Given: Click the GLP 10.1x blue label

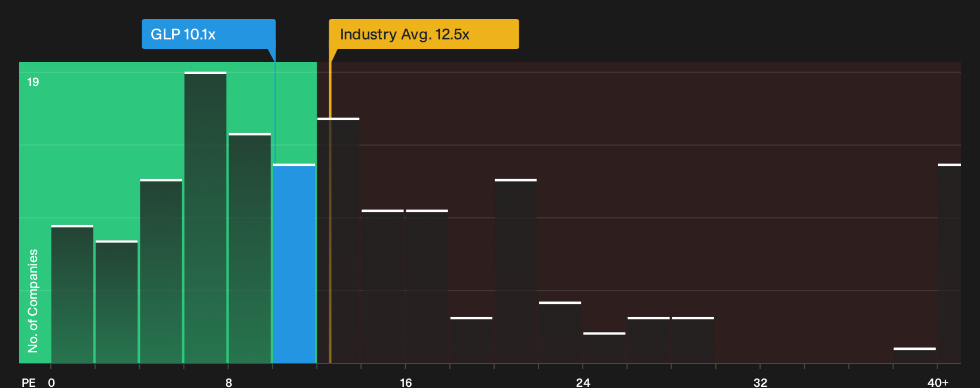Looking at the screenshot, I should point(209,34).
